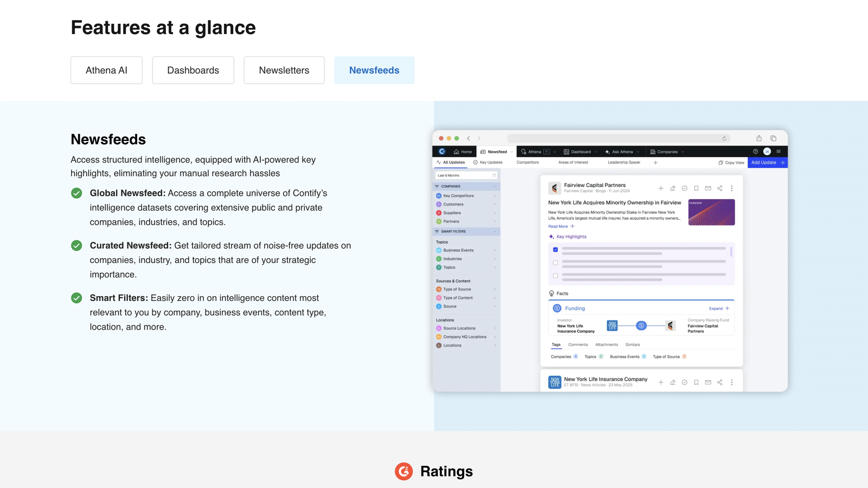The height and width of the screenshot is (488, 868).
Task: Click the browser tabs overview icon
Action: pos(773,138)
